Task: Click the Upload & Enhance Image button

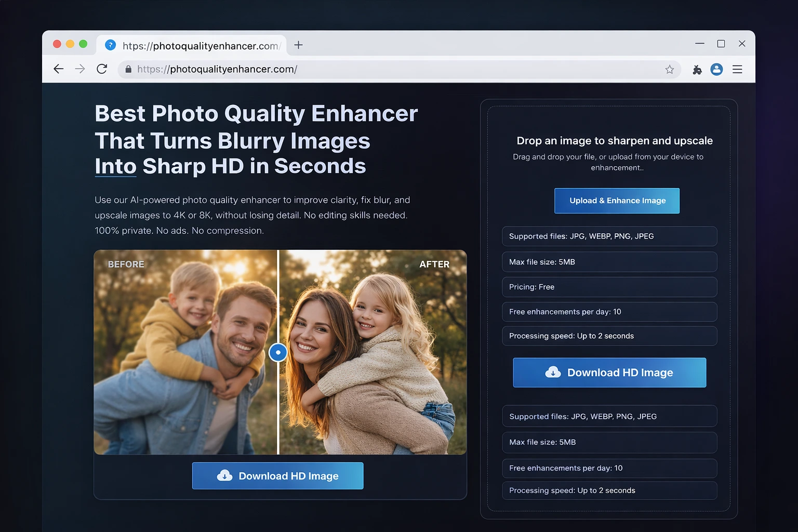Action: [x=617, y=201]
